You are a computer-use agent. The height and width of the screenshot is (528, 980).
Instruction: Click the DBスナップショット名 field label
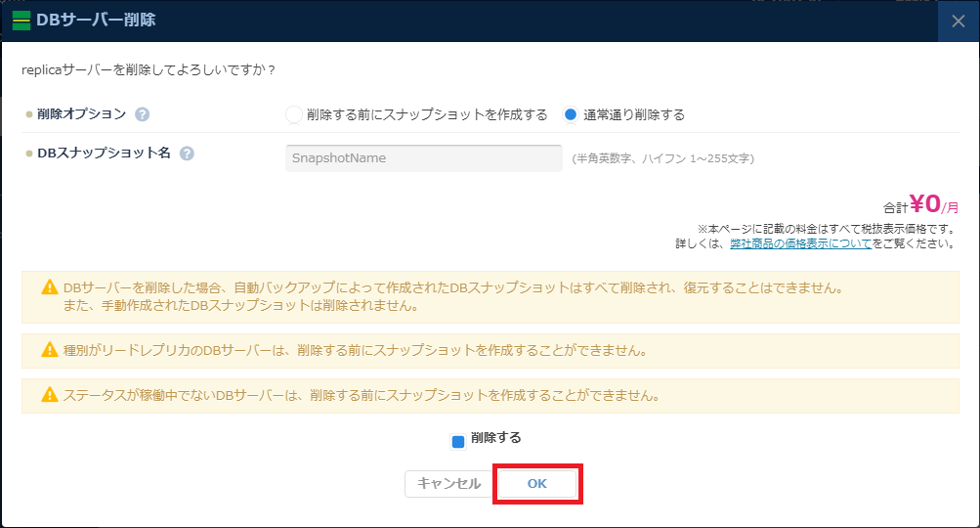point(105,154)
